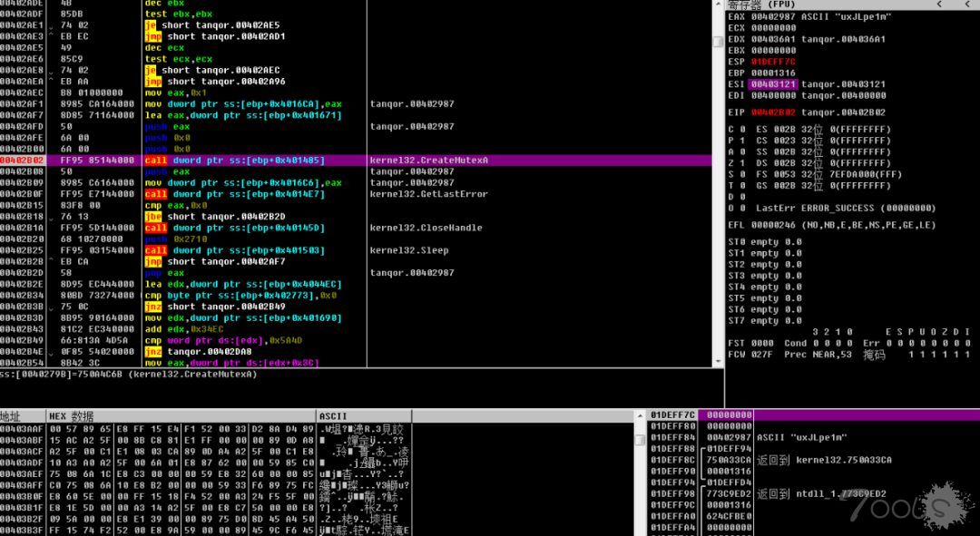Toggle the Z flag value
Viewport: 980px width, 536px height.
pos(742,163)
